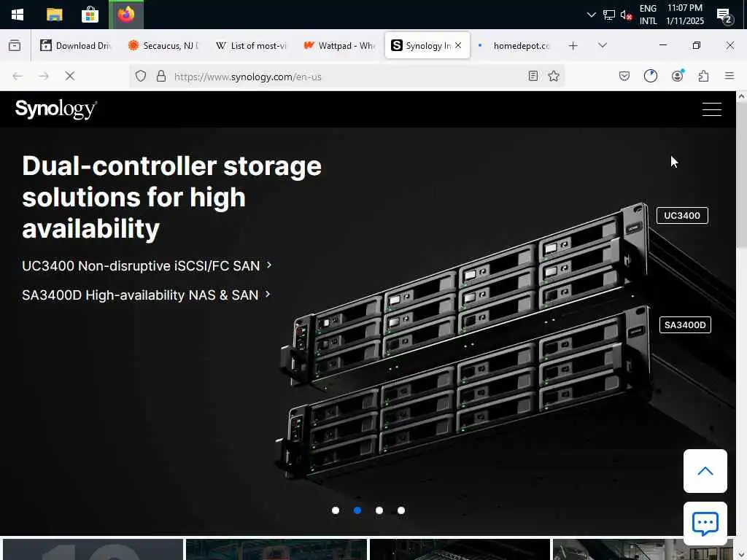The width and height of the screenshot is (747, 560).
Task: Open the Synology site hamburger menu
Action: (x=712, y=109)
